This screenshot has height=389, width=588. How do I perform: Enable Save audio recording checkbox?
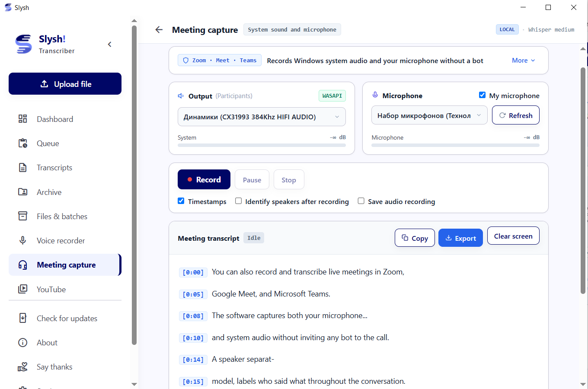coord(361,201)
